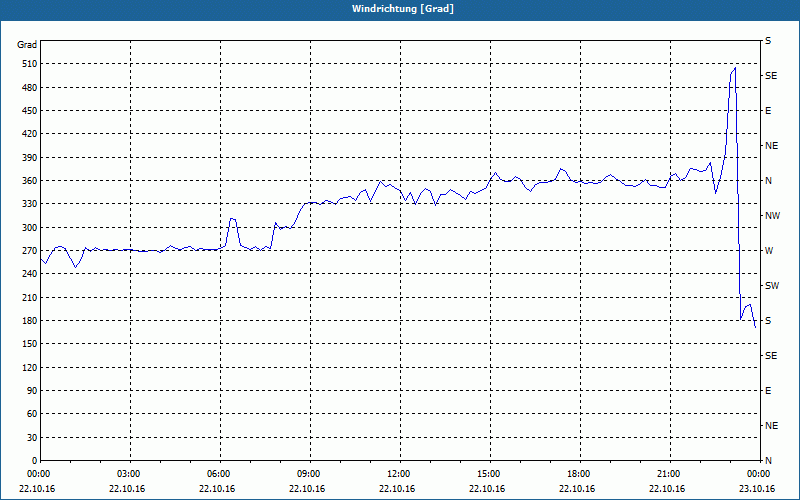Click the Grad unit label on the y-axis
This screenshot has height=500, width=800.
[27, 45]
